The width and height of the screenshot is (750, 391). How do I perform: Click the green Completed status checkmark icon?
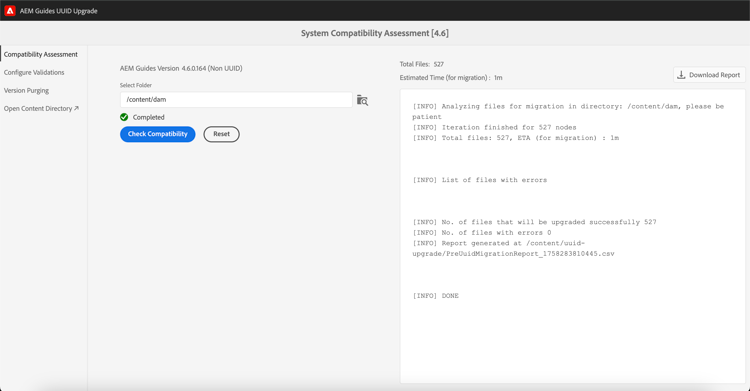124,117
